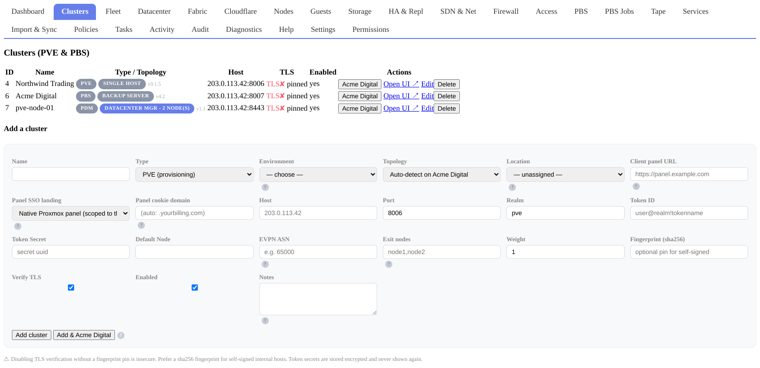Click host 203.0.113.42:8443

(236, 108)
